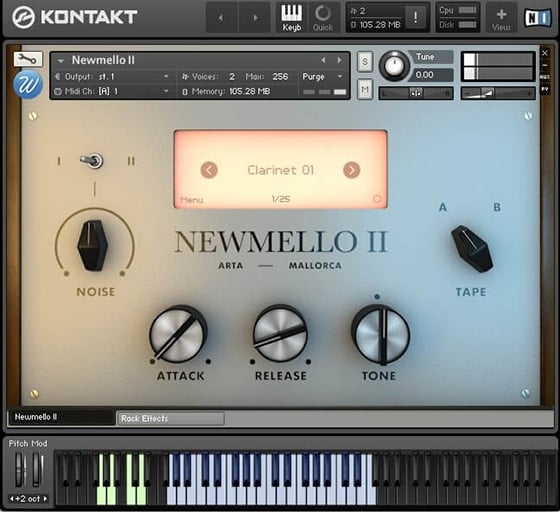
Task: Open the Menu in the display
Action: click(x=192, y=200)
